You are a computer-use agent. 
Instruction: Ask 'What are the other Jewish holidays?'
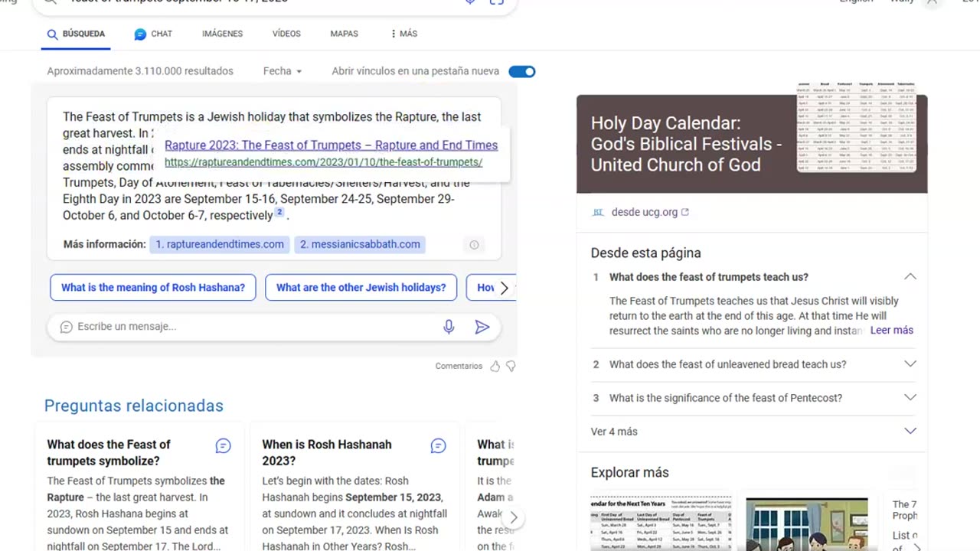point(361,288)
